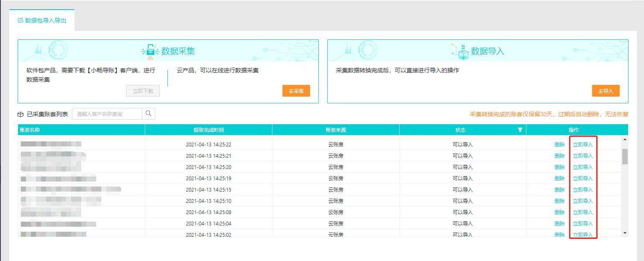Click 立即导入 for row 14:25:21

583,156
